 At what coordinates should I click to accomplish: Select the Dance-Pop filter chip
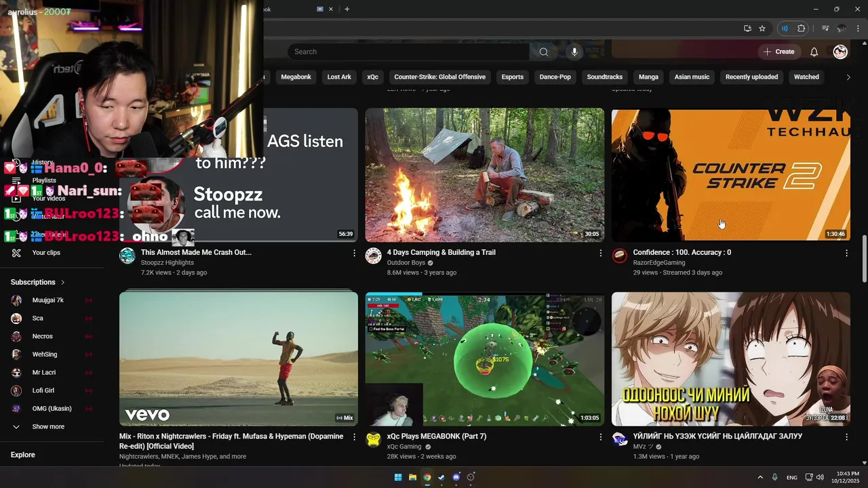coord(555,77)
